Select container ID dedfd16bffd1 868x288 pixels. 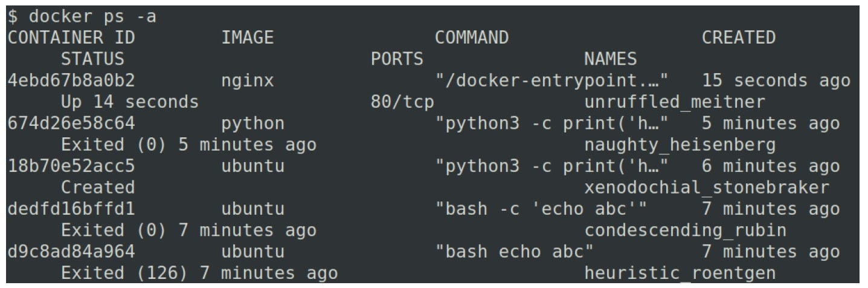click(x=71, y=209)
